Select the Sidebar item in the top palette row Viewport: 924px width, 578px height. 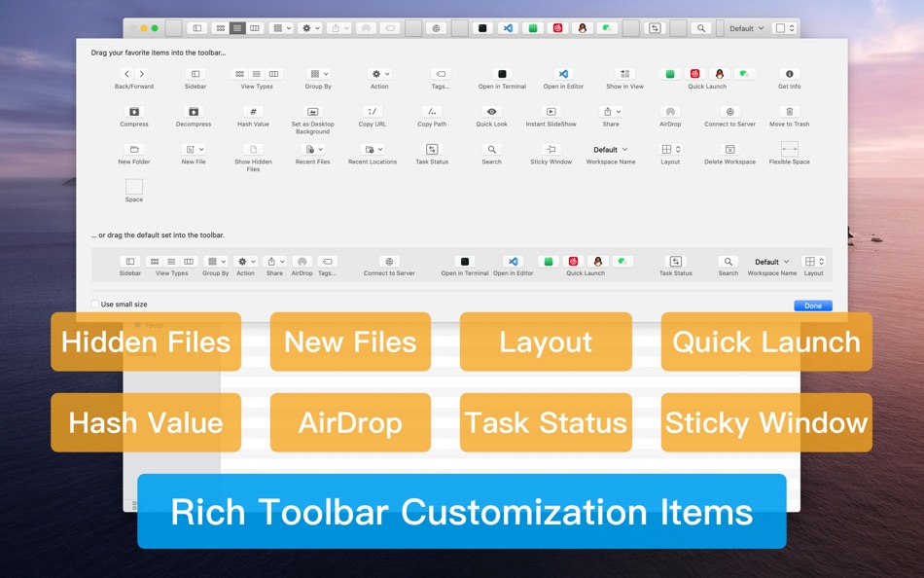195,74
